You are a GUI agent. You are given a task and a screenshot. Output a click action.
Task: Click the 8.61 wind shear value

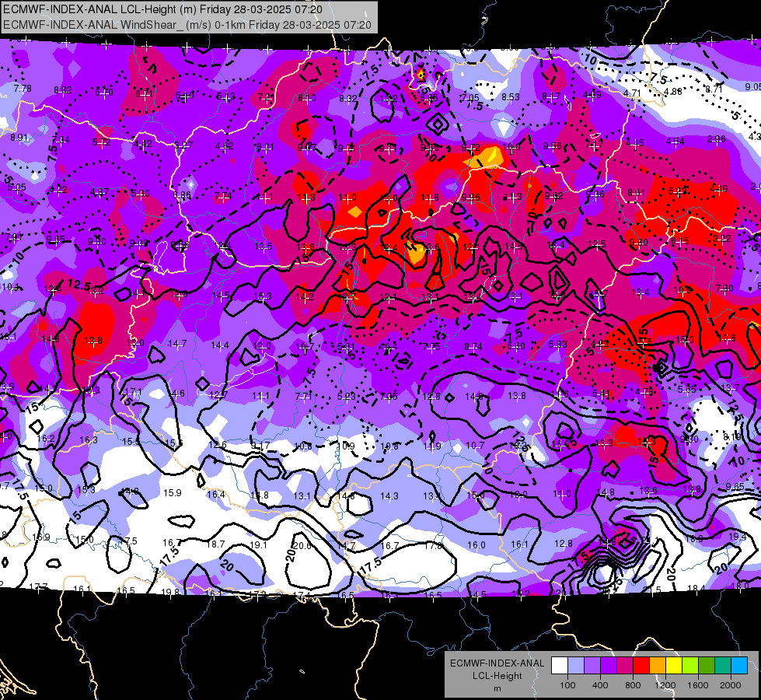click(x=636, y=193)
